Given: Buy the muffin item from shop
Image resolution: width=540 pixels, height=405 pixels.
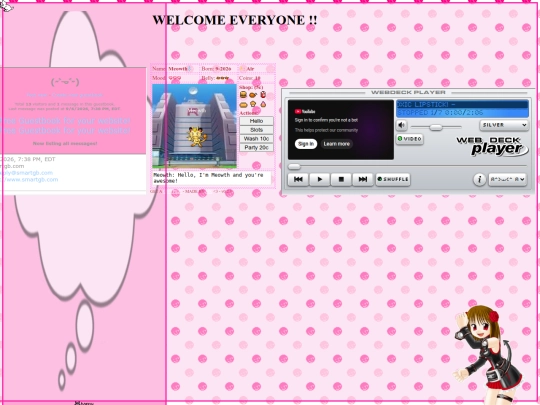Looking at the screenshot, I should [253, 104].
